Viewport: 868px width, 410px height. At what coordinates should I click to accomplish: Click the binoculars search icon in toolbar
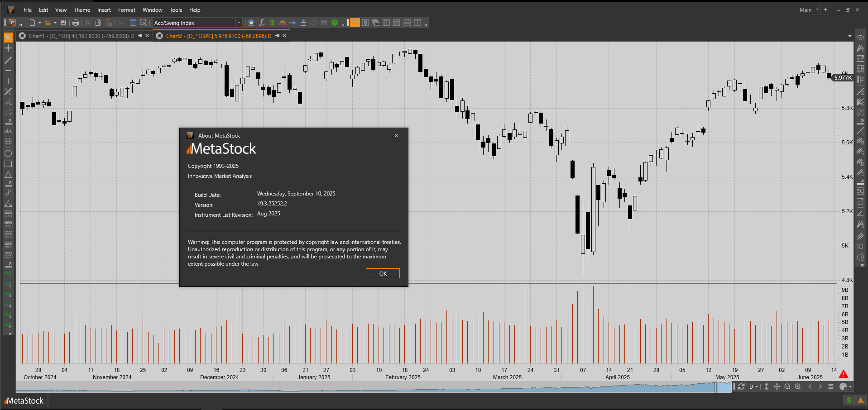click(x=282, y=23)
